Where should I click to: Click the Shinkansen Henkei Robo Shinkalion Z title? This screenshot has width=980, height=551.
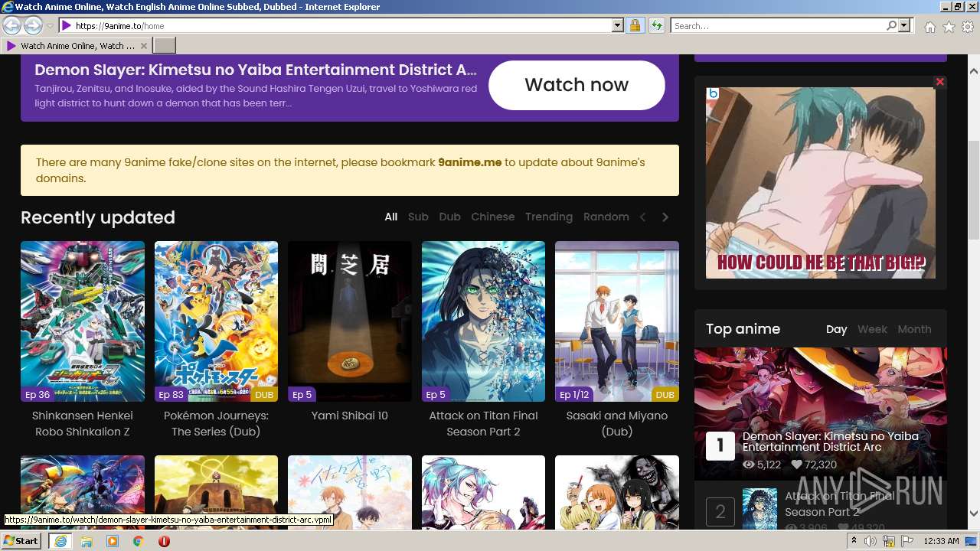pos(83,423)
